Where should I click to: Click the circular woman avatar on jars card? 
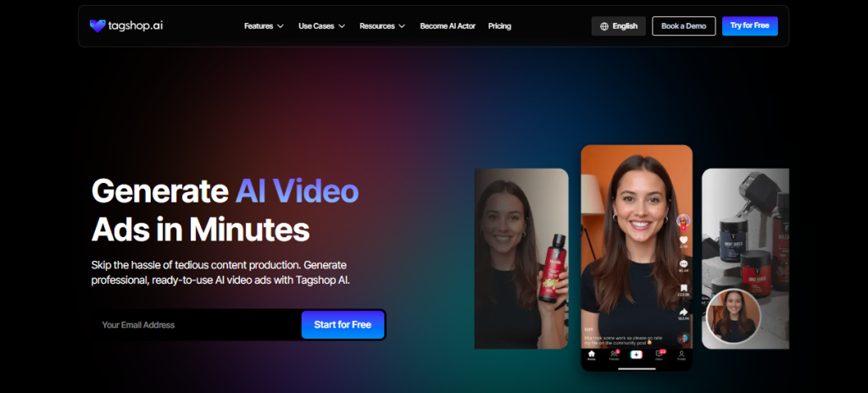[733, 316]
